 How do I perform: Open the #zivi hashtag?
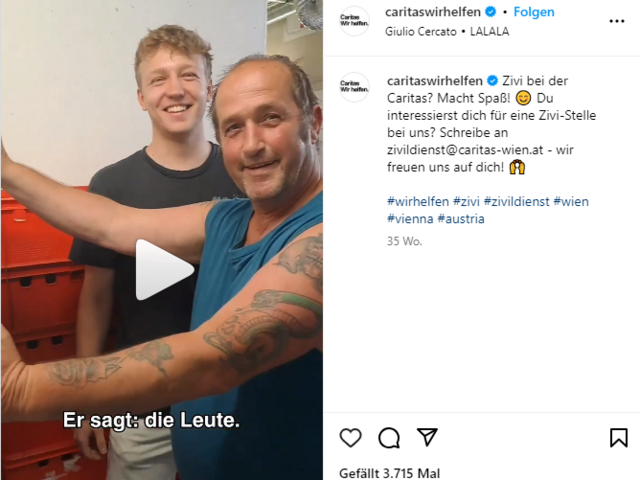tap(466, 201)
